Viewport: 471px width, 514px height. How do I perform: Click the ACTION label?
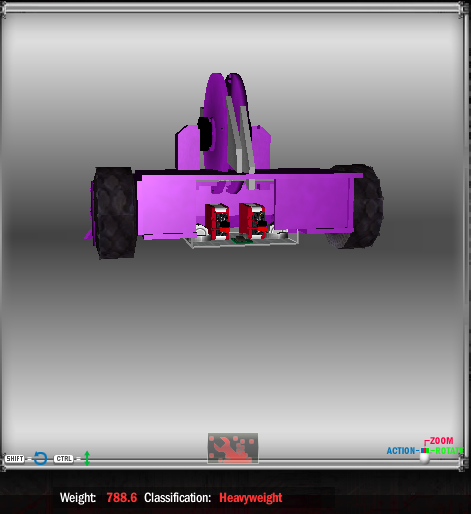pos(401,451)
